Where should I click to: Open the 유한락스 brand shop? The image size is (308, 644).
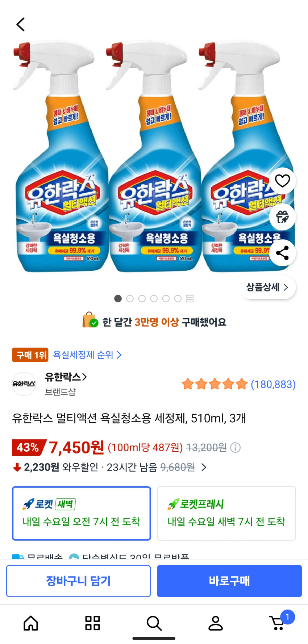pyautogui.click(x=66, y=377)
